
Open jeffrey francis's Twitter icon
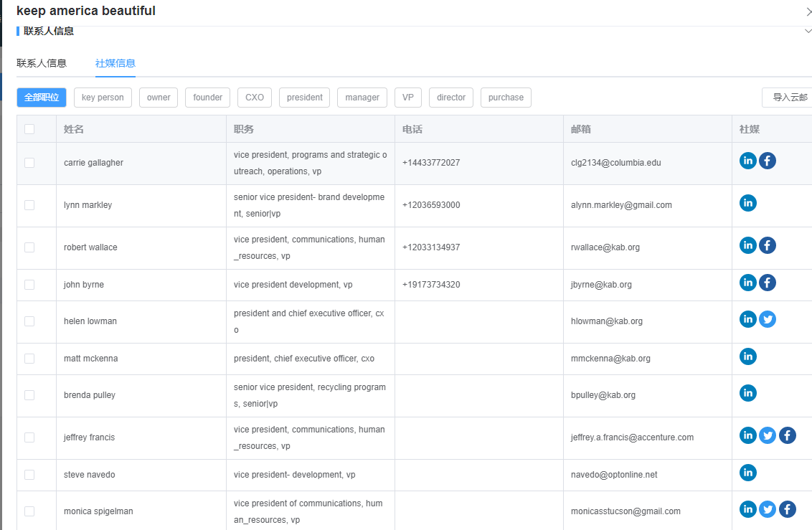768,435
